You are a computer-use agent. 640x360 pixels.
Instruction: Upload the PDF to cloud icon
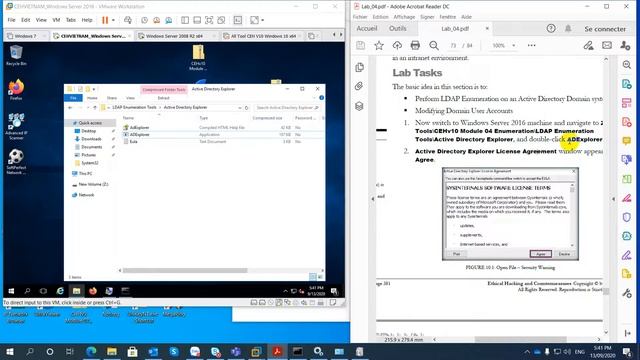click(x=397, y=46)
